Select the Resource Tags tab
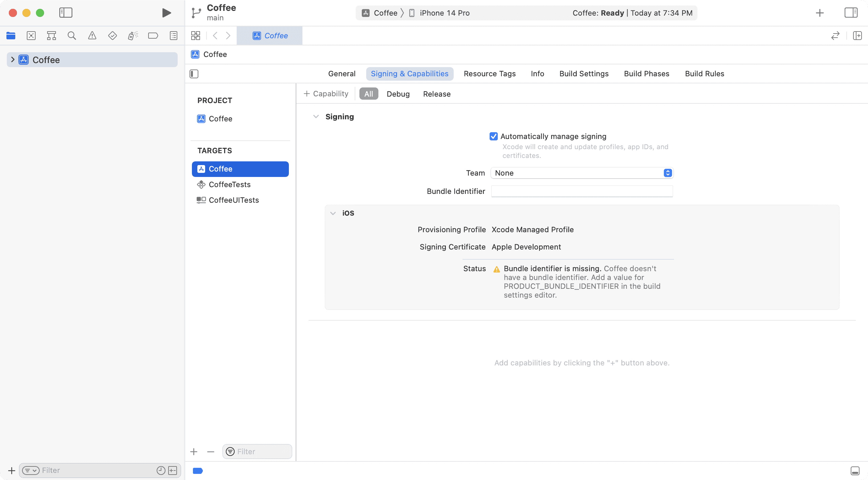The image size is (868, 480). 490,74
